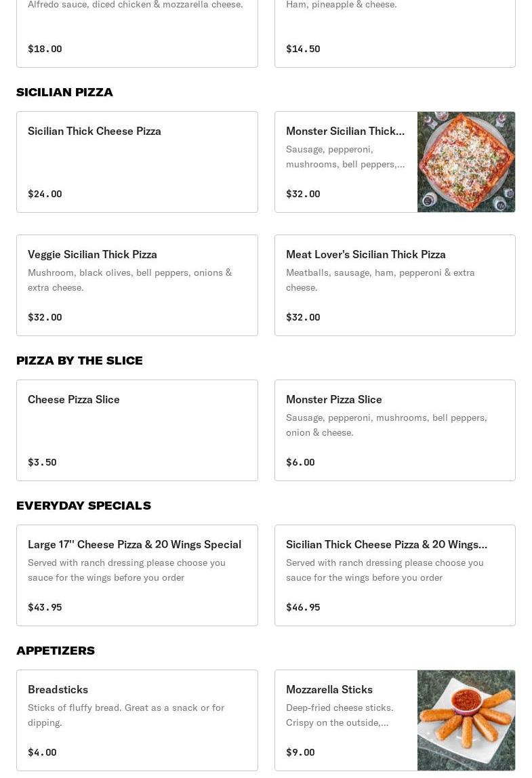Click the Everyday Specials section heading
The image size is (532, 778).
[83, 506]
